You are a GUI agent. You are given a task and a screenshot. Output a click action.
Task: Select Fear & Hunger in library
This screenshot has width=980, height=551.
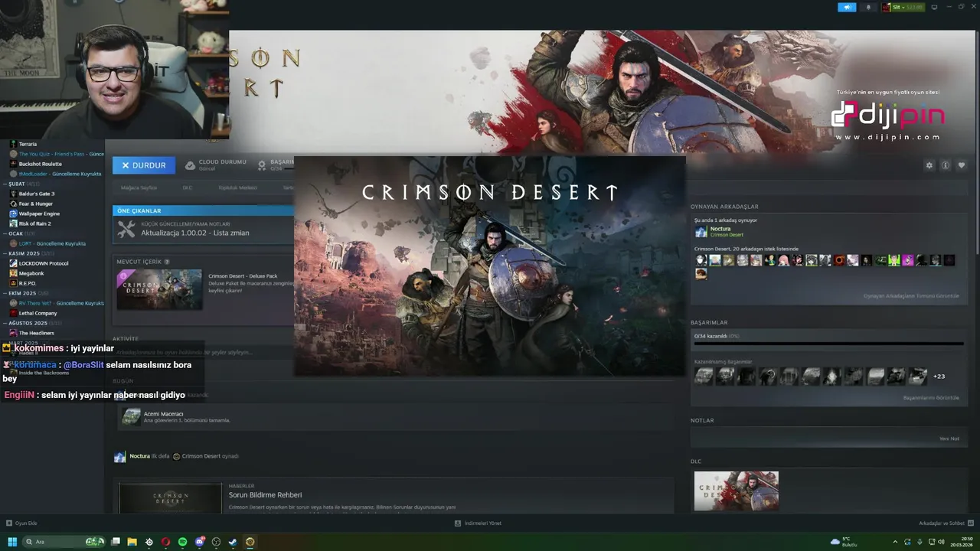coord(35,204)
